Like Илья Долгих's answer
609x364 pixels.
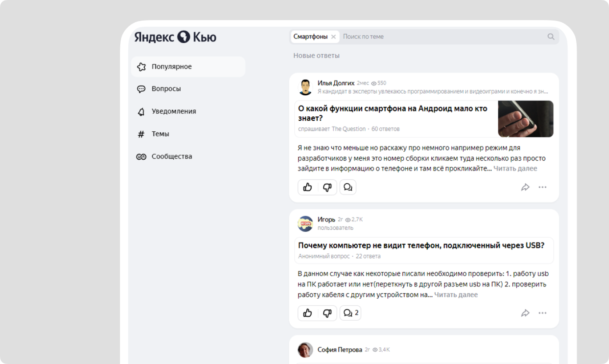(x=308, y=187)
